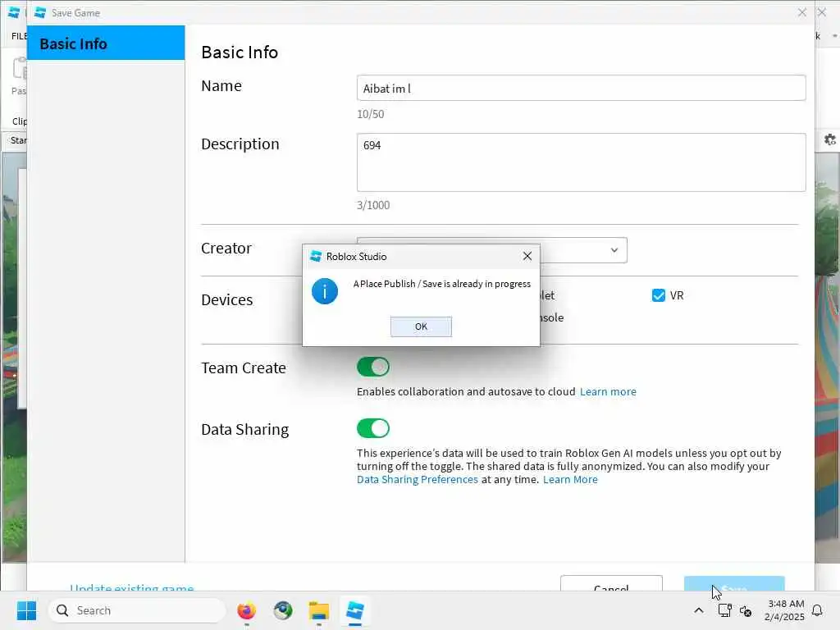This screenshot has height=630, width=840.
Task: Click the Roblox Studio dialog title icon
Action: click(316, 256)
